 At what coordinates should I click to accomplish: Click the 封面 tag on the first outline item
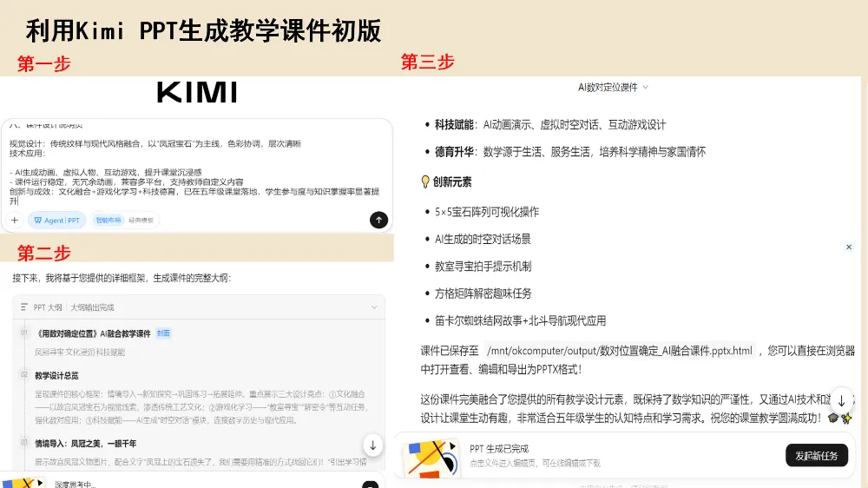click(163, 333)
